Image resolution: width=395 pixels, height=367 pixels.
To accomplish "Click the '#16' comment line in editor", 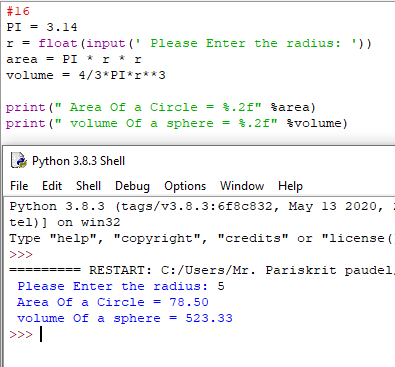I will click(18, 11).
